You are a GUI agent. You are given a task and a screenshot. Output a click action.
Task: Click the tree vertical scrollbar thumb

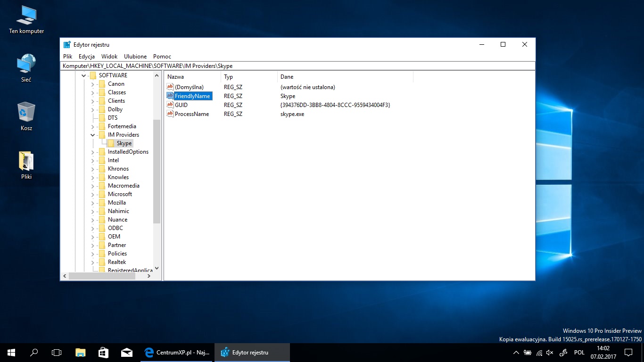click(x=157, y=172)
